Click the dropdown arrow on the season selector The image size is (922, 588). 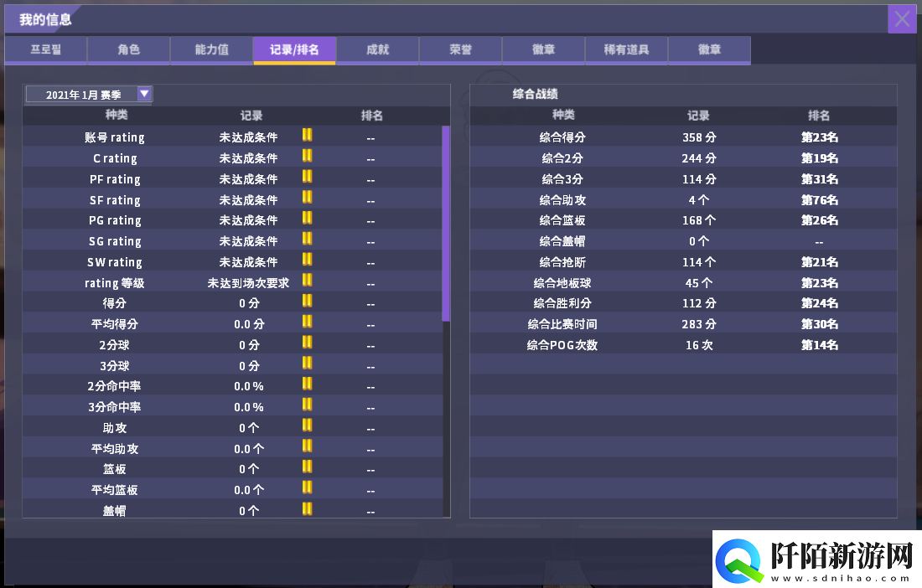(146, 94)
